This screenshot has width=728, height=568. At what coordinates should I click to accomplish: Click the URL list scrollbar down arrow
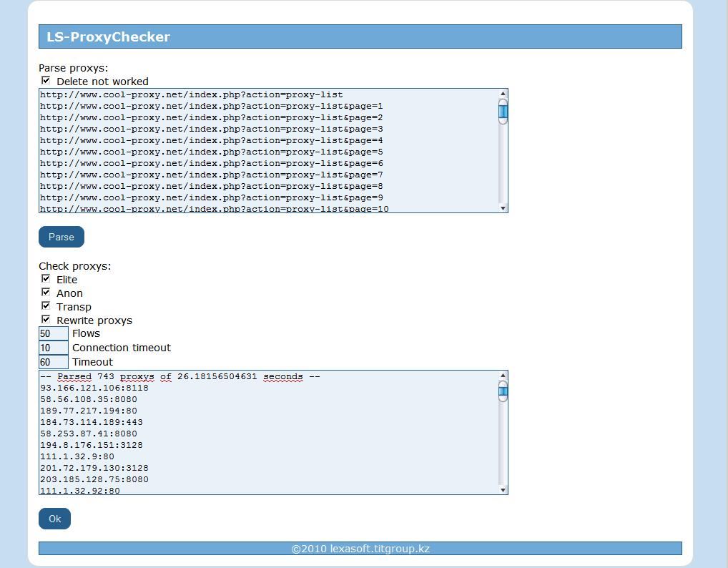(503, 208)
